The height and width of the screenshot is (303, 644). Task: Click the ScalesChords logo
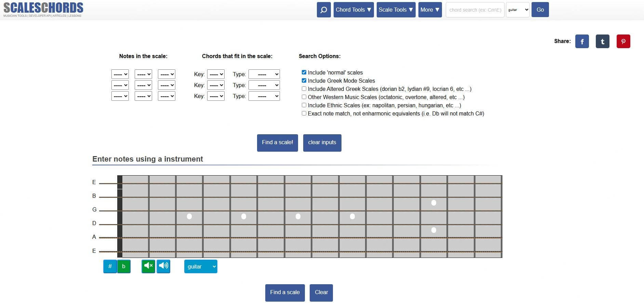43,10
